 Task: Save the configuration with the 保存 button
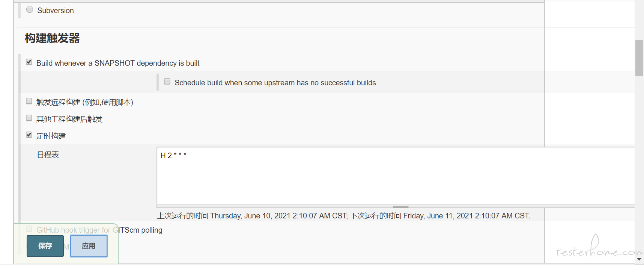(45, 246)
